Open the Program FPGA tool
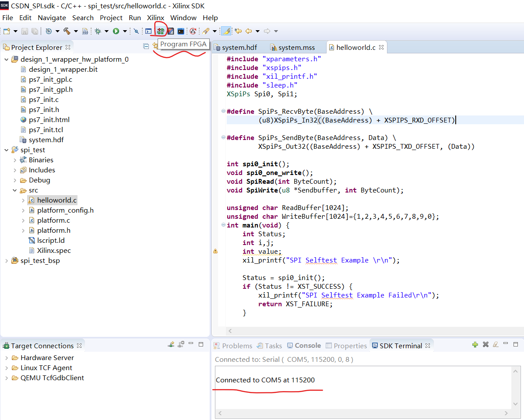Viewport: 524px width, 420px height. pyautogui.click(x=160, y=31)
